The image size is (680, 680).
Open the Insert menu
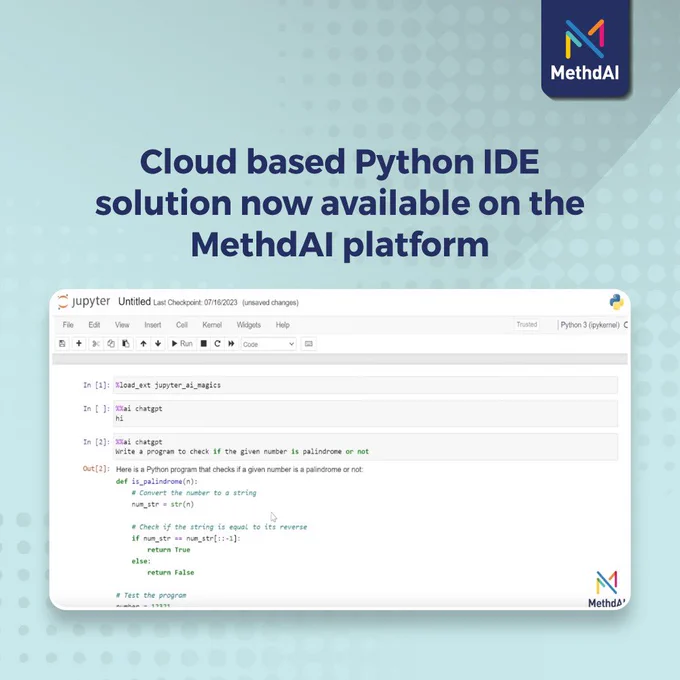(153, 325)
